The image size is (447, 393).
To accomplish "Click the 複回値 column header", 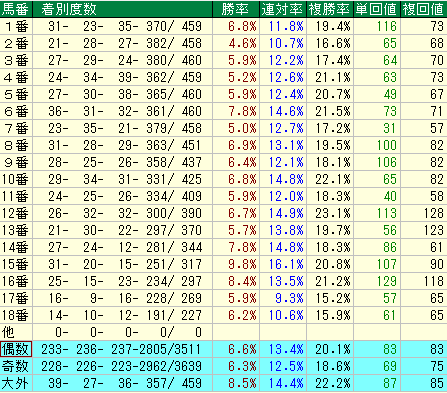I will 424,9.
